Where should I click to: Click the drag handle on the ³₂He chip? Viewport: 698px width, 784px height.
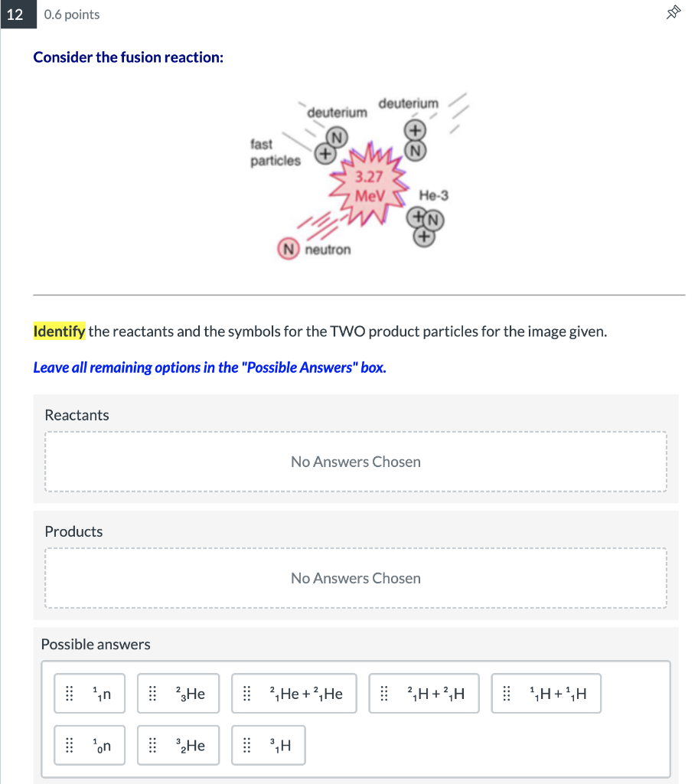152,745
